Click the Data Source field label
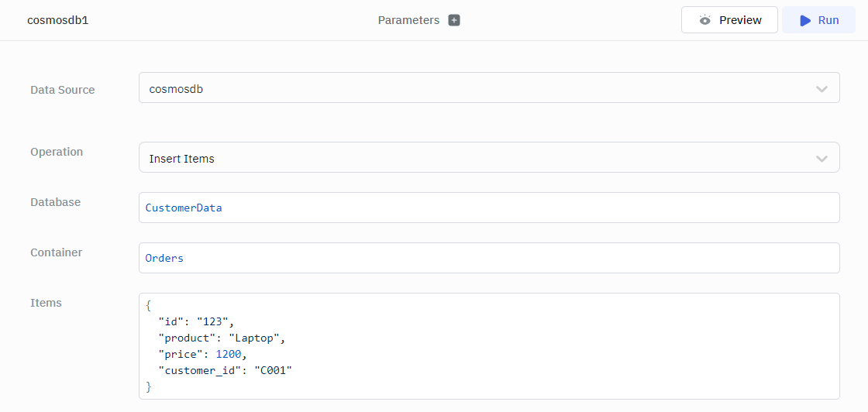 pos(62,90)
